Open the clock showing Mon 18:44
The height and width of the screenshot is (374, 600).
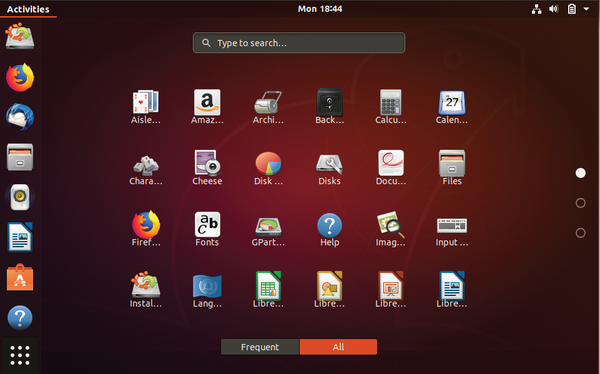tap(320, 9)
